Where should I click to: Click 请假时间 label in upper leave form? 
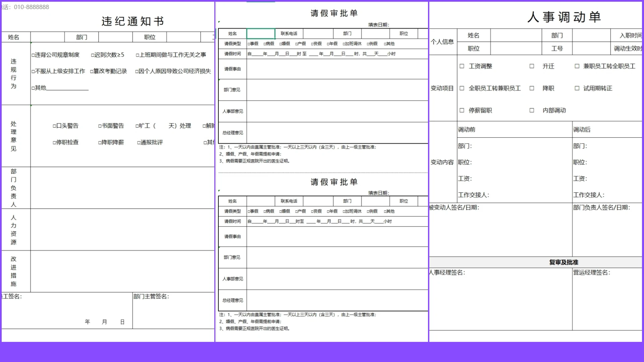pos(232,54)
